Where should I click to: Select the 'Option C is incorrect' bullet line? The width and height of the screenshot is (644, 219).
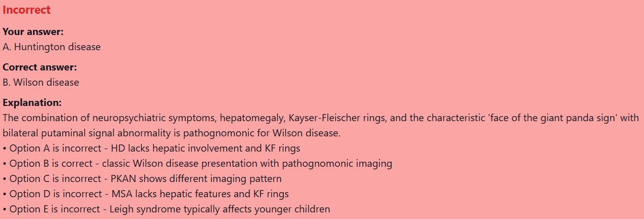(142, 179)
